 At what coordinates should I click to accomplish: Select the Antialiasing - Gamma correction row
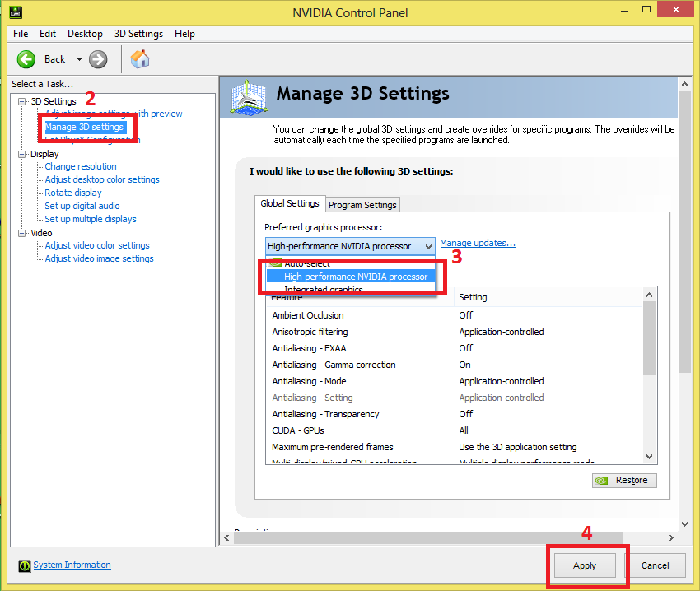tap(454, 365)
